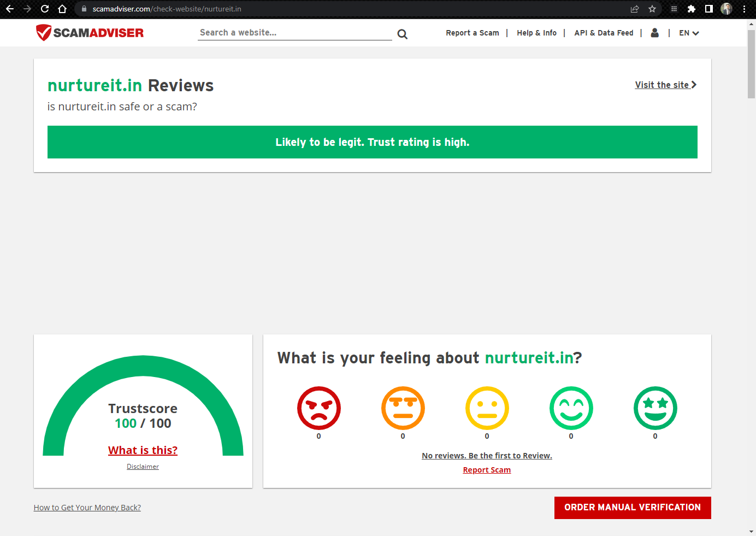
Task: Open the Report a Scam menu item
Action: tap(472, 33)
